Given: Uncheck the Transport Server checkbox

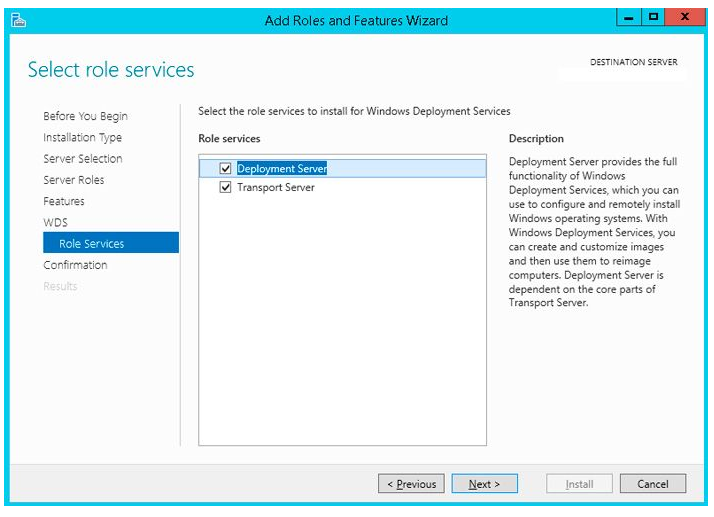Looking at the screenshot, I should pyautogui.click(x=225, y=187).
